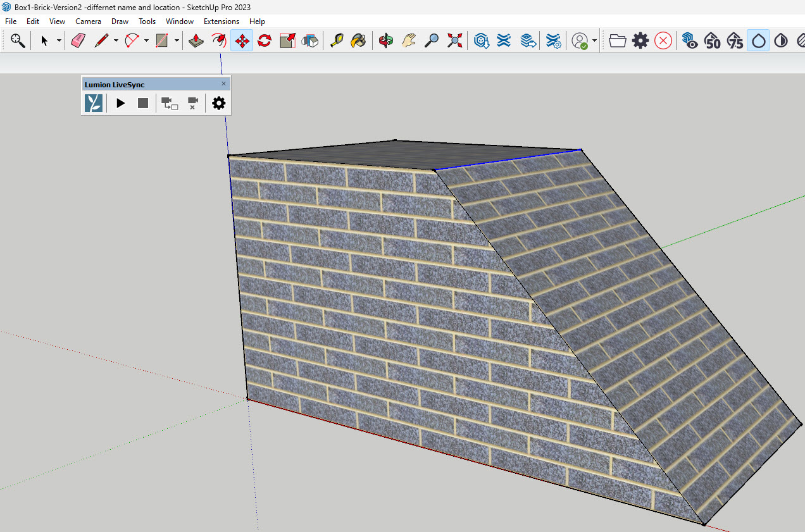Open the Extensions menu
Screen dimensions: 805x532
[221, 22]
